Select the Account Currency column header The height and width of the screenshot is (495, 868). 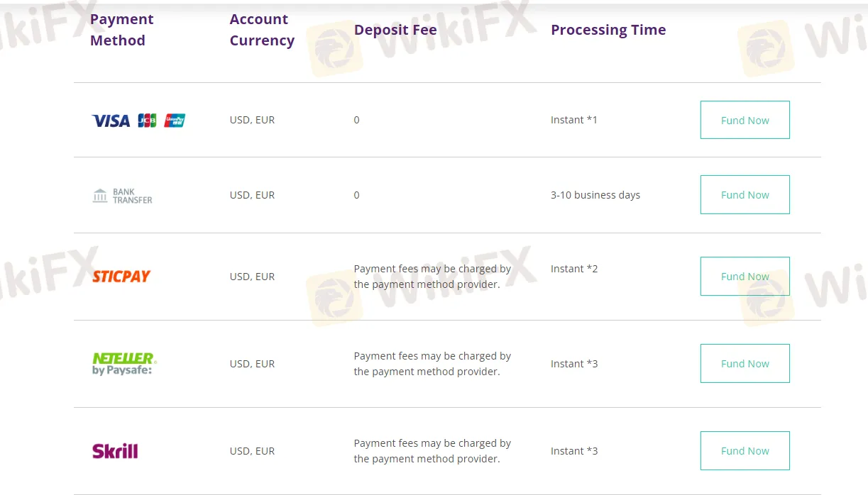click(262, 30)
